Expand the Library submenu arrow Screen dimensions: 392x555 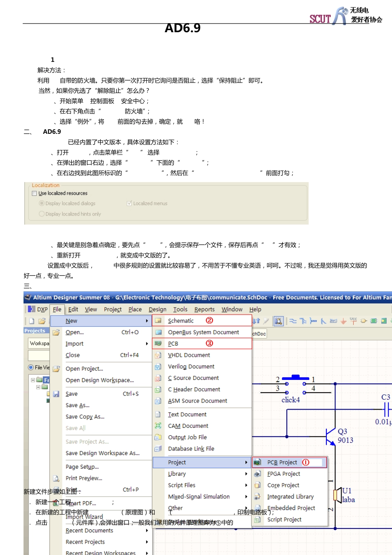pyautogui.click(x=246, y=474)
